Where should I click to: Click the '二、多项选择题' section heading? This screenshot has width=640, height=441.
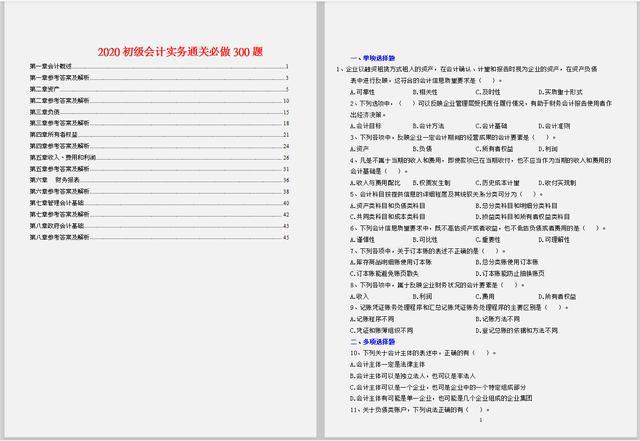click(x=371, y=341)
